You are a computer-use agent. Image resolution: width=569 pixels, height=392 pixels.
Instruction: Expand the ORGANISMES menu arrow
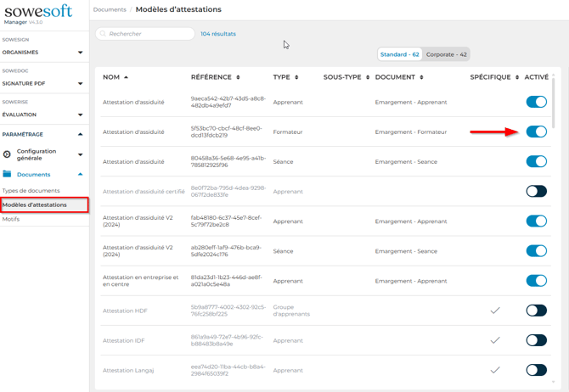tap(80, 53)
